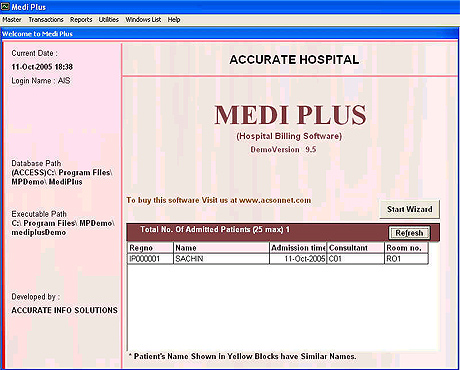The height and width of the screenshot is (370, 460).
Task: Click the ACCURATE INFO SOLUTIONS developer text
Action: (x=64, y=310)
